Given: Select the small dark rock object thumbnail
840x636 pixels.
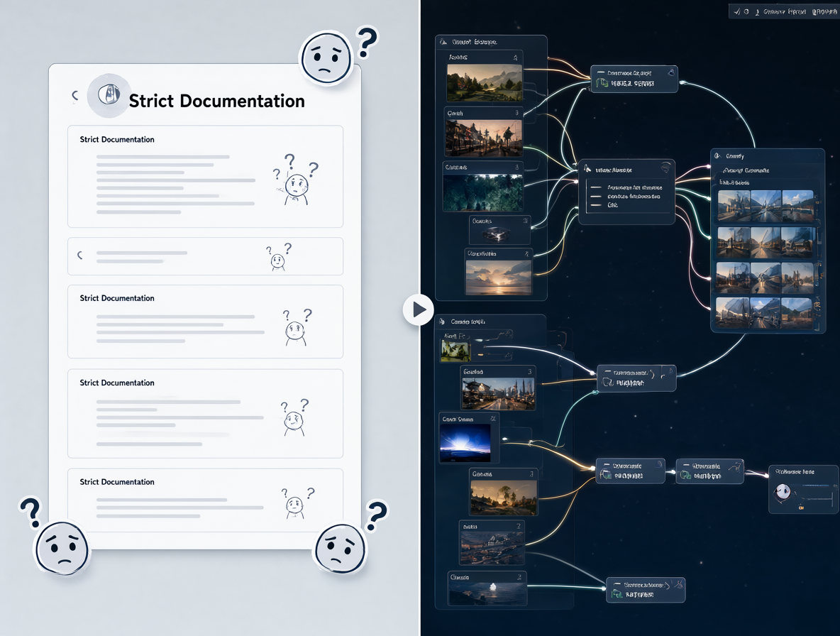Looking at the screenshot, I should [x=497, y=234].
